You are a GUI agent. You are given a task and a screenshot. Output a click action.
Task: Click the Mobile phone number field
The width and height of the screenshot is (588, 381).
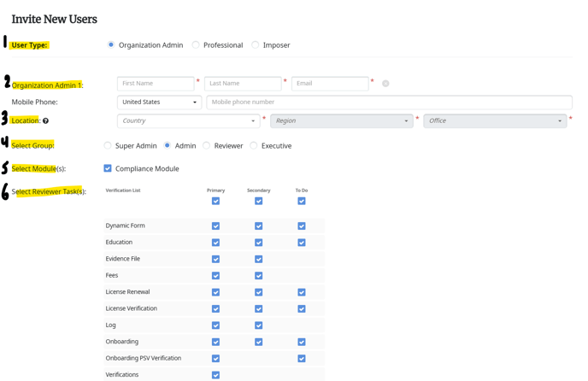click(x=389, y=103)
